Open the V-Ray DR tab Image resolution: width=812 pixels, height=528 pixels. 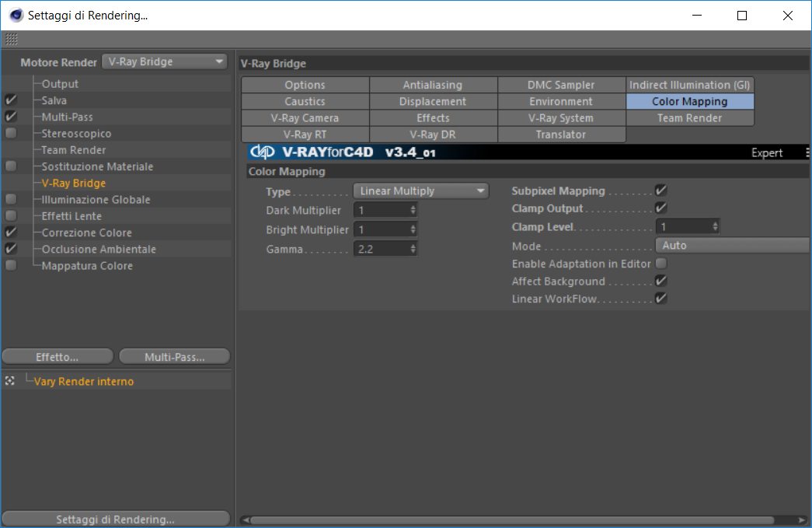pyautogui.click(x=433, y=135)
